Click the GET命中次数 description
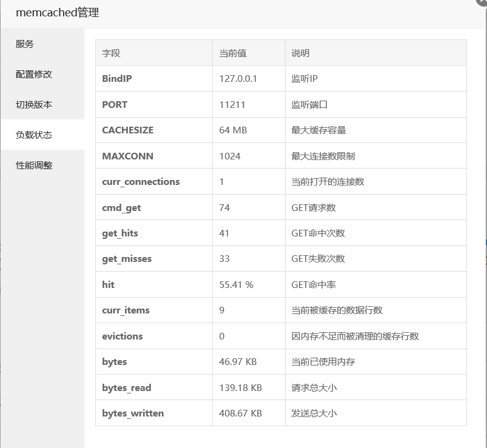The image size is (487, 448). tap(318, 233)
